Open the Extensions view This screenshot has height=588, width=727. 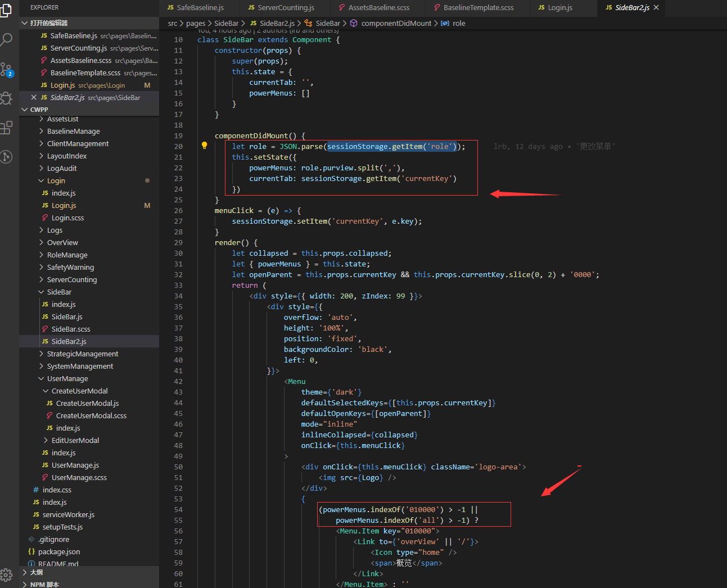click(6, 128)
